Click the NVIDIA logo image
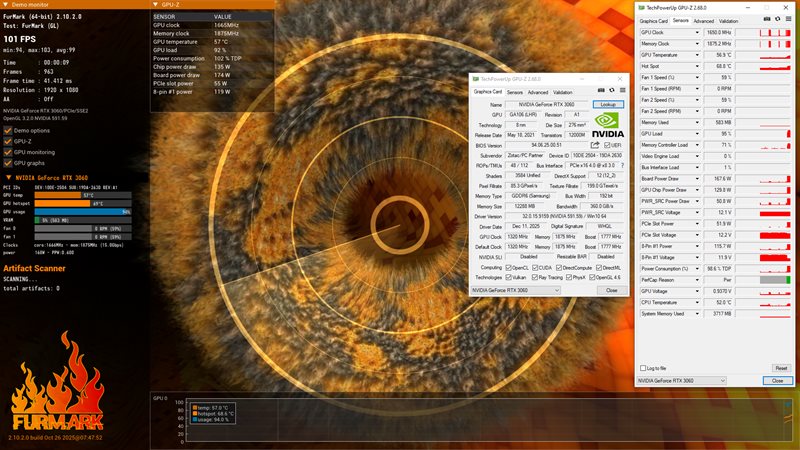800x450 pixels. tap(607, 122)
